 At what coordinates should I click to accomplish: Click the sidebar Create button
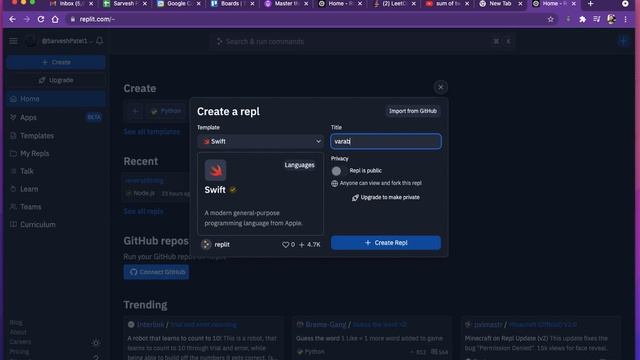click(x=56, y=62)
